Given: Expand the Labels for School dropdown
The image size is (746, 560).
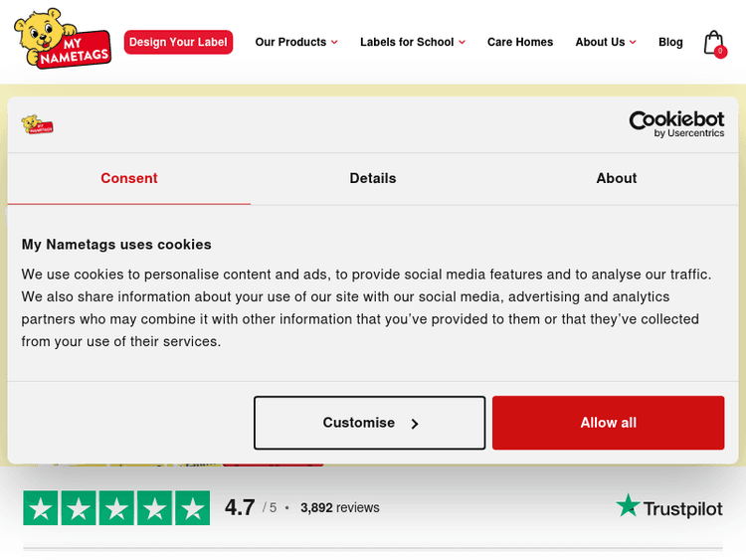Looking at the screenshot, I should 412,42.
